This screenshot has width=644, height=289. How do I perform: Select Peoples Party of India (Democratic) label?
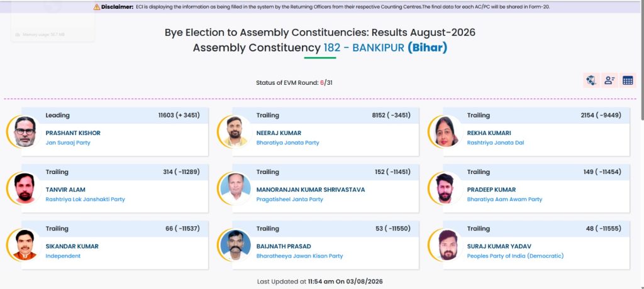pos(515,256)
